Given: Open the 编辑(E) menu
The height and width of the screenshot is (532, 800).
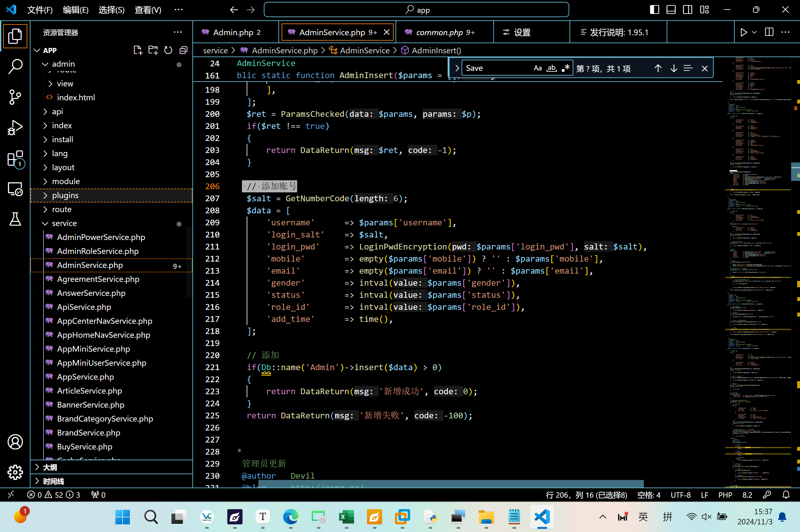Looking at the screenshot, I should [x=75, y=10].
